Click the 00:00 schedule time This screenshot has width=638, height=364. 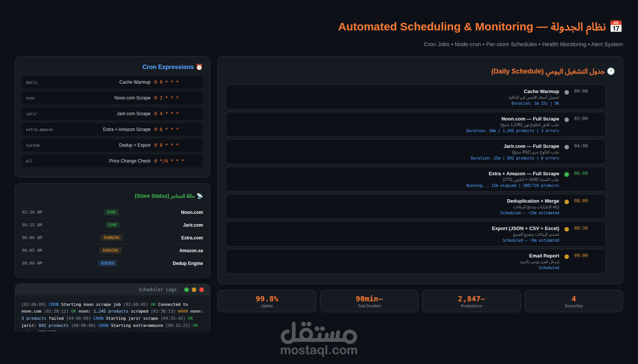click(x=581, y=91)
